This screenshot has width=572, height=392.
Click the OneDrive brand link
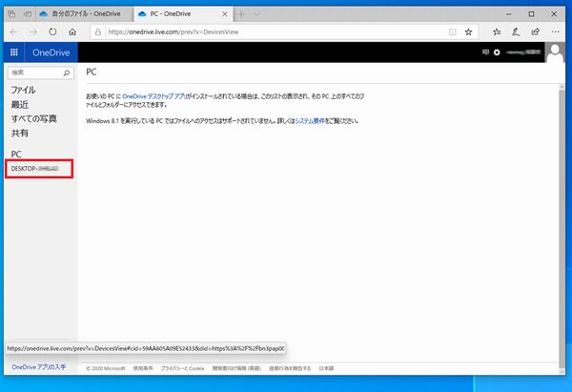[x=51, y=52]
